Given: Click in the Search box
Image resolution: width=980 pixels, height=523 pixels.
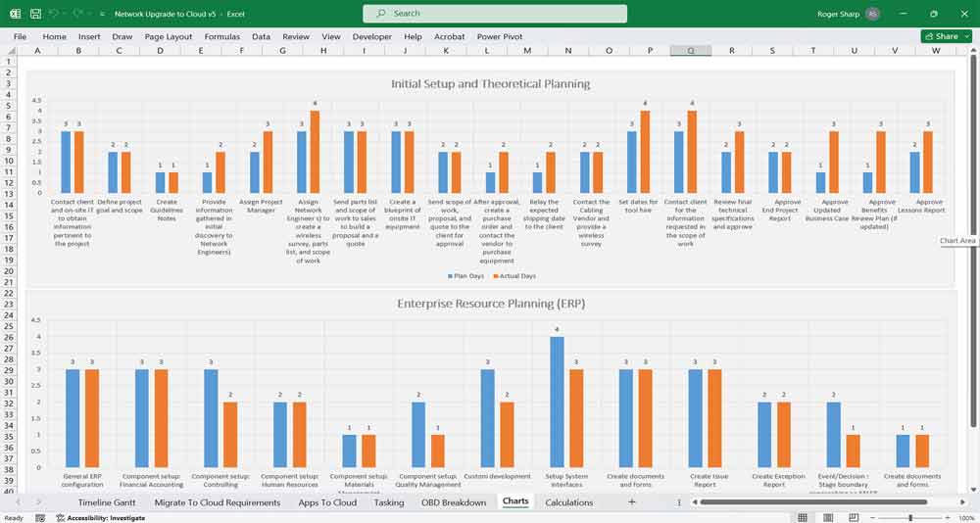Looking at the screenshot, I should [494, 14].
